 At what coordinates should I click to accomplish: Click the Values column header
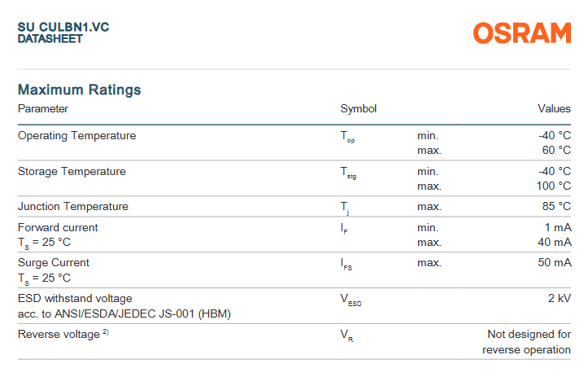point(554,108)
